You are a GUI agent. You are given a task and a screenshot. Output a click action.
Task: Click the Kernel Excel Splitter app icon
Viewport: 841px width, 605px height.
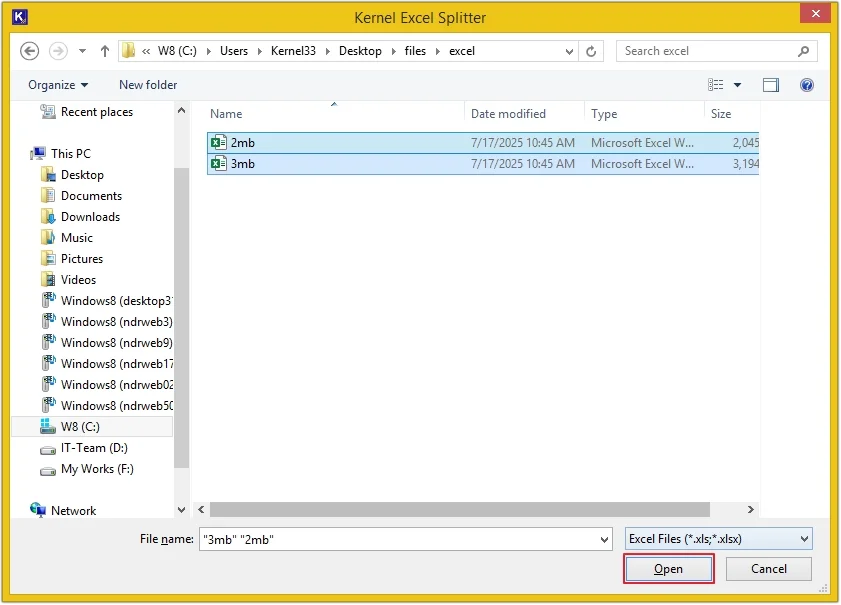tap(20, 17)
